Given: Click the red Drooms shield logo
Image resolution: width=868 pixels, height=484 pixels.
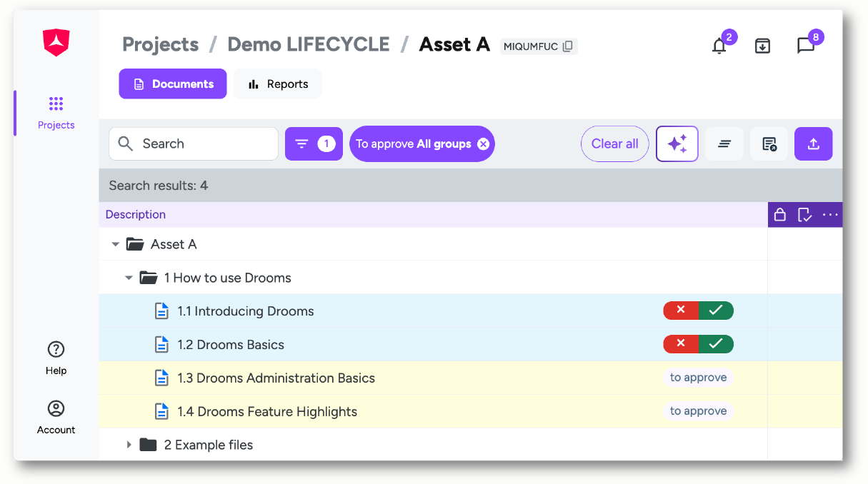Looking at the screenshot, I should pyautogui.click(x=56, y=43).
